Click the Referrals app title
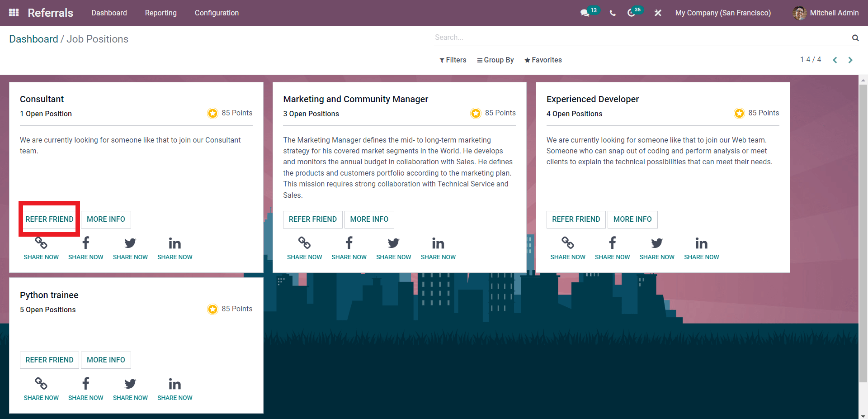 tap(51, 13)
